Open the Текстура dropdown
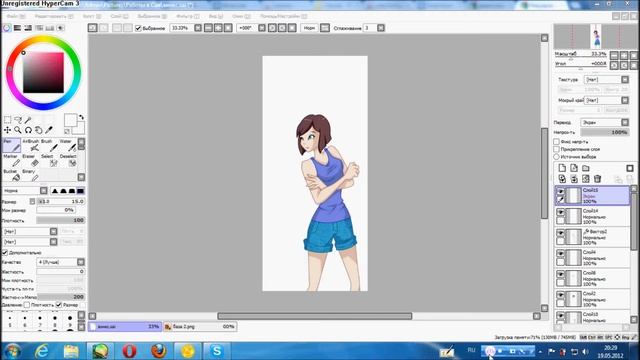 point(607,80)
